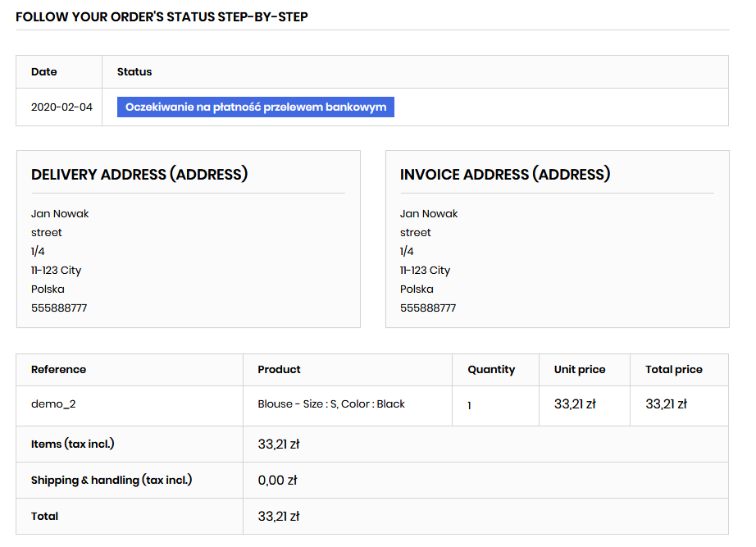Screen dimensions: 756x547
Task: Click Jan Nowak in the delivery address
Action: click(x=60, y=214)
